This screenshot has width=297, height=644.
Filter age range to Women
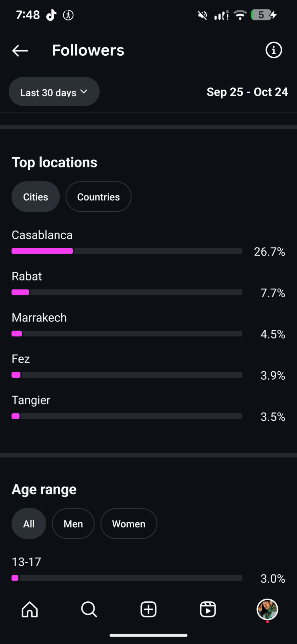[129, 524]
